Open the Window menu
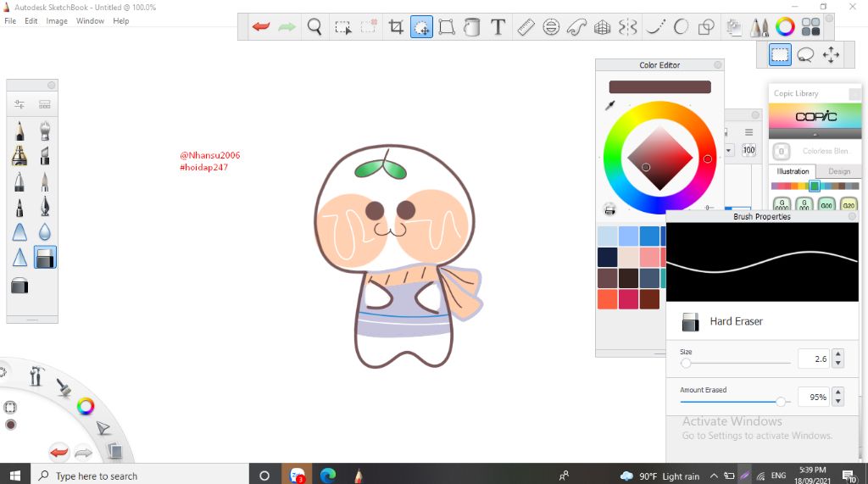This screenshot has height=484, width=868. [x=90, y=21]
